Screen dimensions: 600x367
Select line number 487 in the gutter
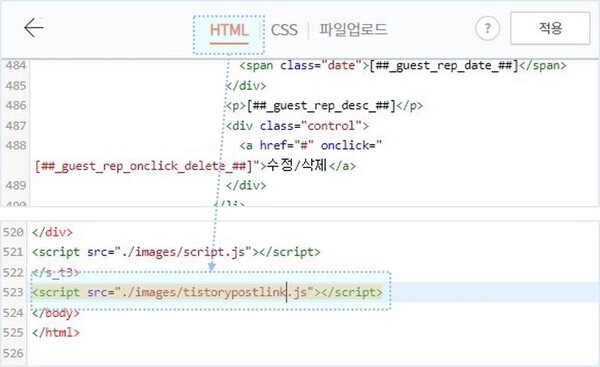coord(16,126)
